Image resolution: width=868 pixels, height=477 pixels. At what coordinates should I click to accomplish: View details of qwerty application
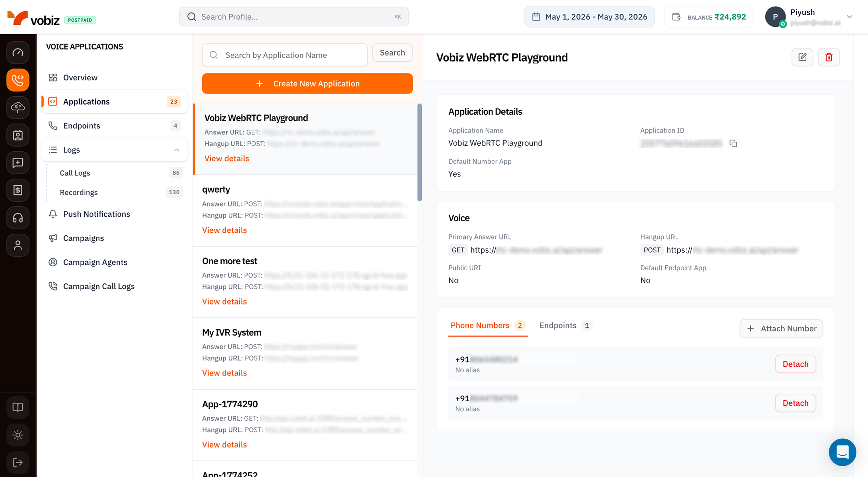pyautogui.click(x=224, y=230)
